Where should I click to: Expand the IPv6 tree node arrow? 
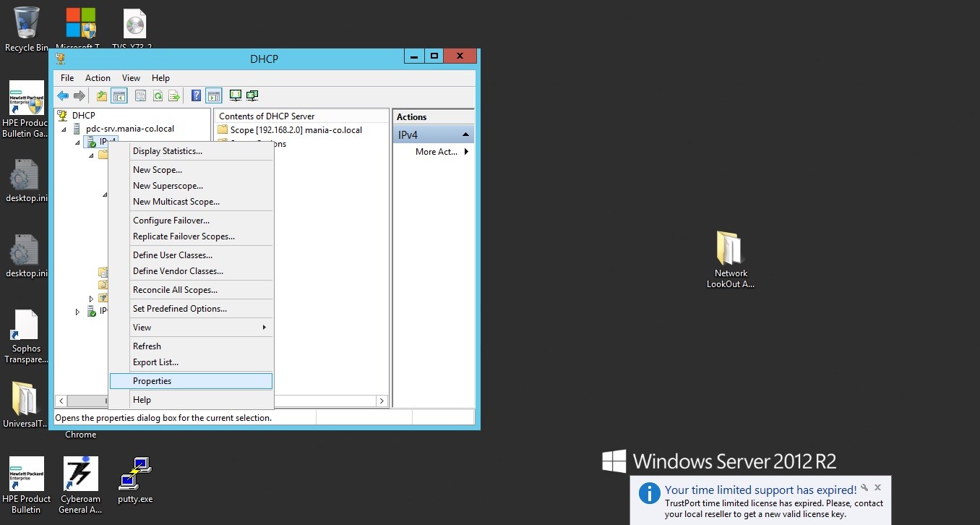pos(77,312)
